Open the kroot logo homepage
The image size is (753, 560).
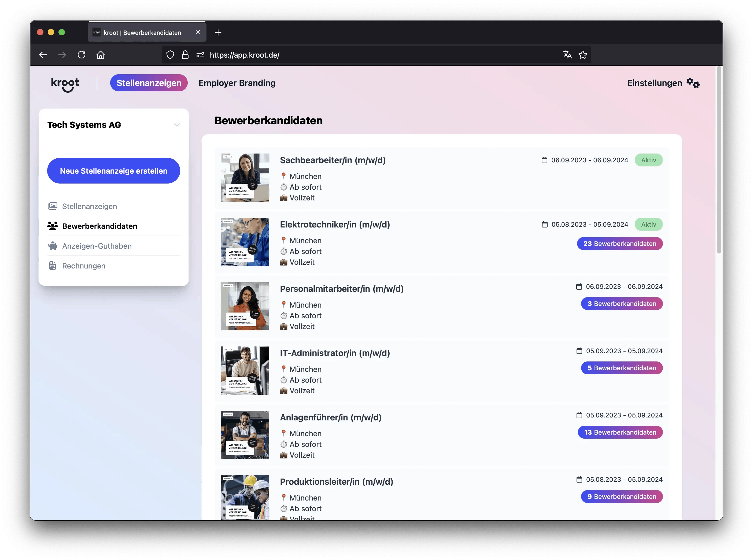tap(65, 84)
